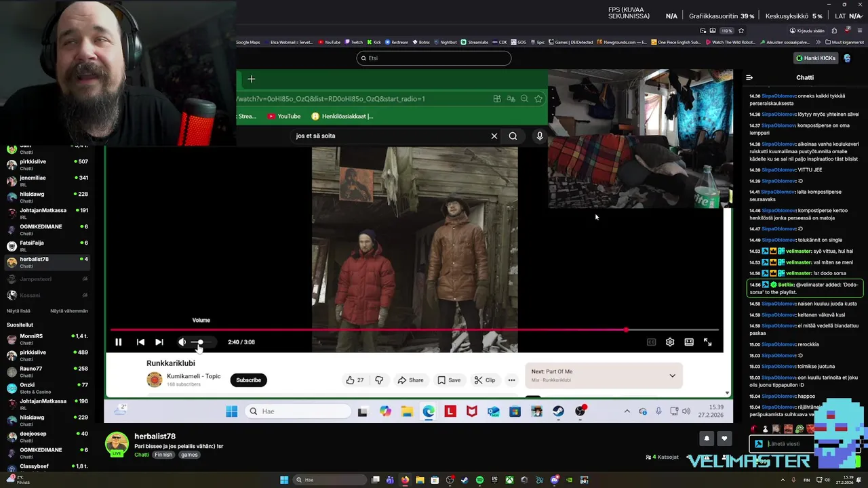Reset the 110% zoom level indicator
Viewport: 868px width, 488px height.
[x=727, y=30]
